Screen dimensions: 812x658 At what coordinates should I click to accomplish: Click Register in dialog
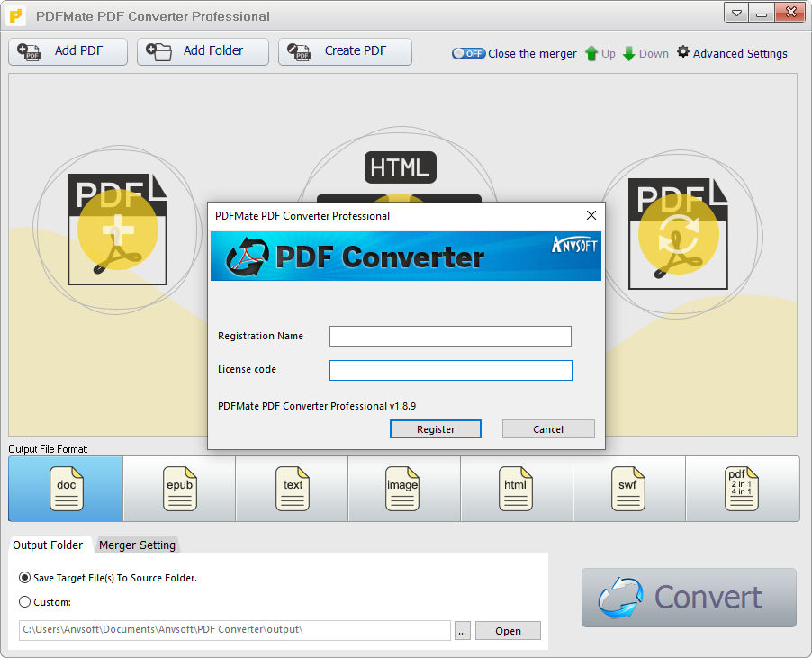coord(436,429)
